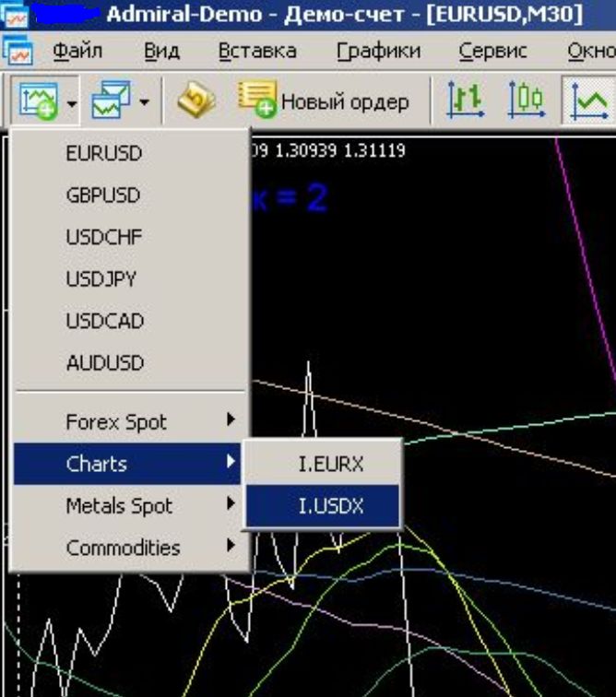The height and width of the screenshot is (697, 616).
Task: Expand the Metals Spot submenu
Action: click(129, 505)
